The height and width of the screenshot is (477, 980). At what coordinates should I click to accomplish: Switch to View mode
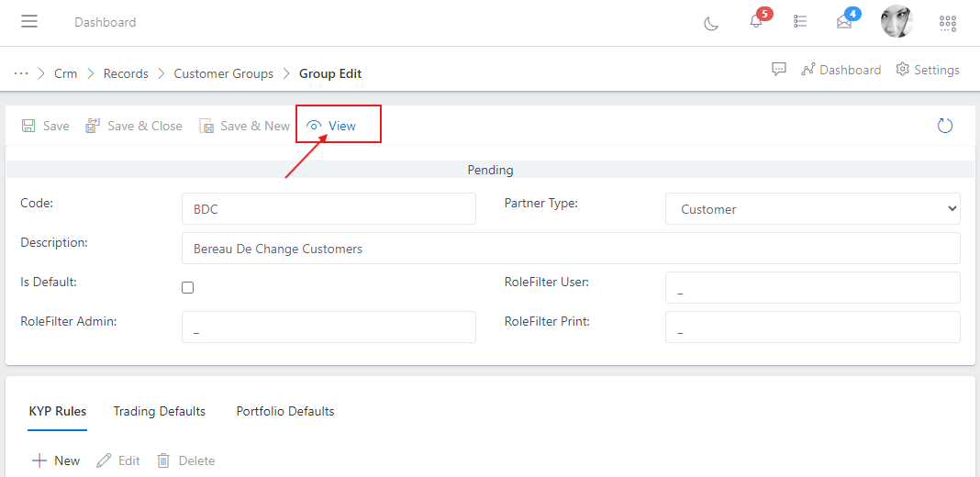point(331,126)
